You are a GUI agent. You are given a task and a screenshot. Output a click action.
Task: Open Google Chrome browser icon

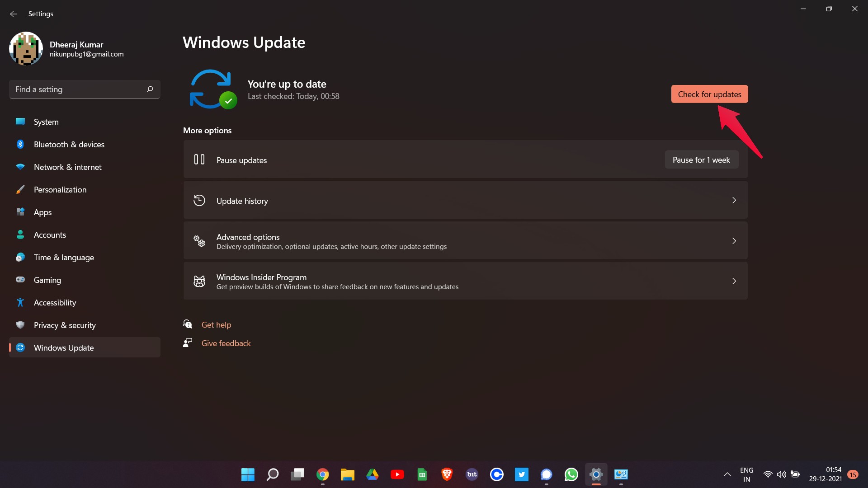pos(322,474)
